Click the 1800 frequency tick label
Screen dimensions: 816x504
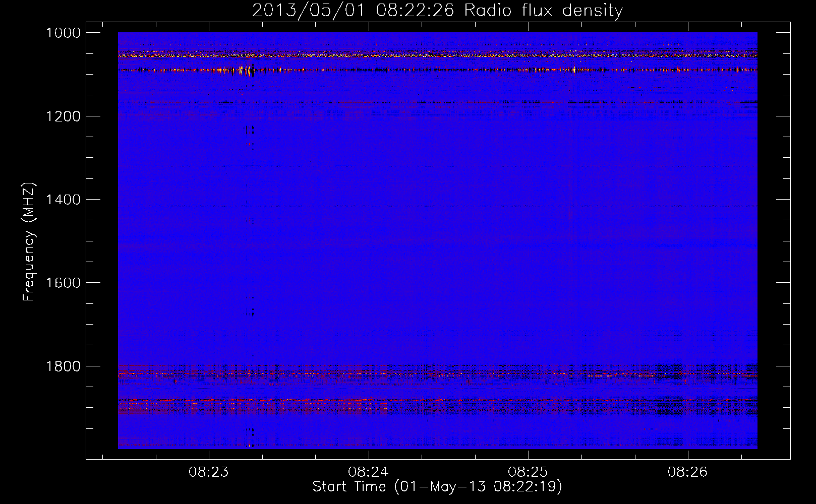(64, 366)
